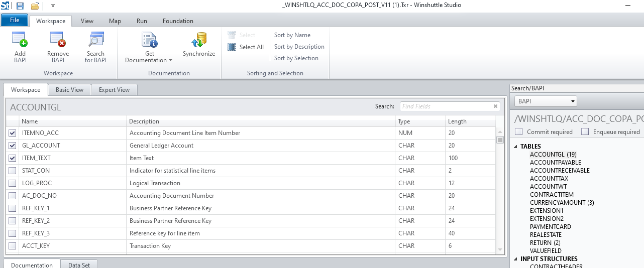Click Select All in the ribbon
644x268 pixels.
(x=246, y=47)
